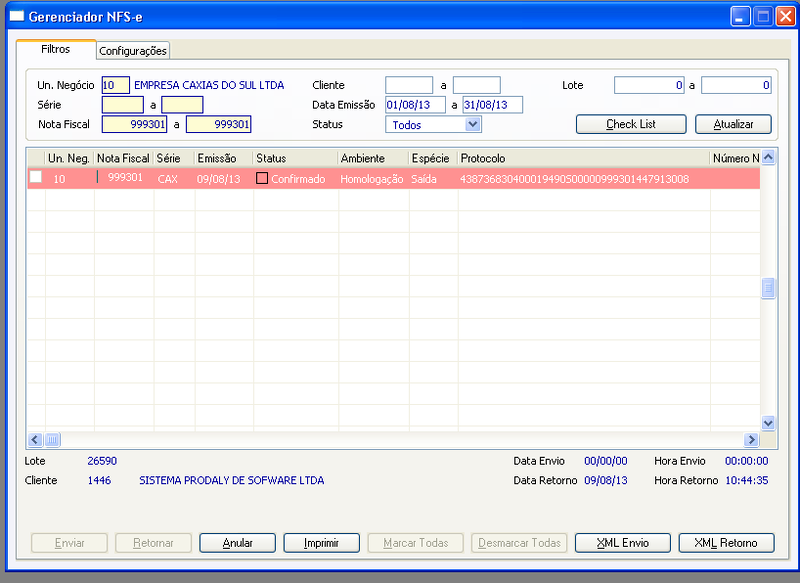Click the second Série input field

(x=182, y=105)
